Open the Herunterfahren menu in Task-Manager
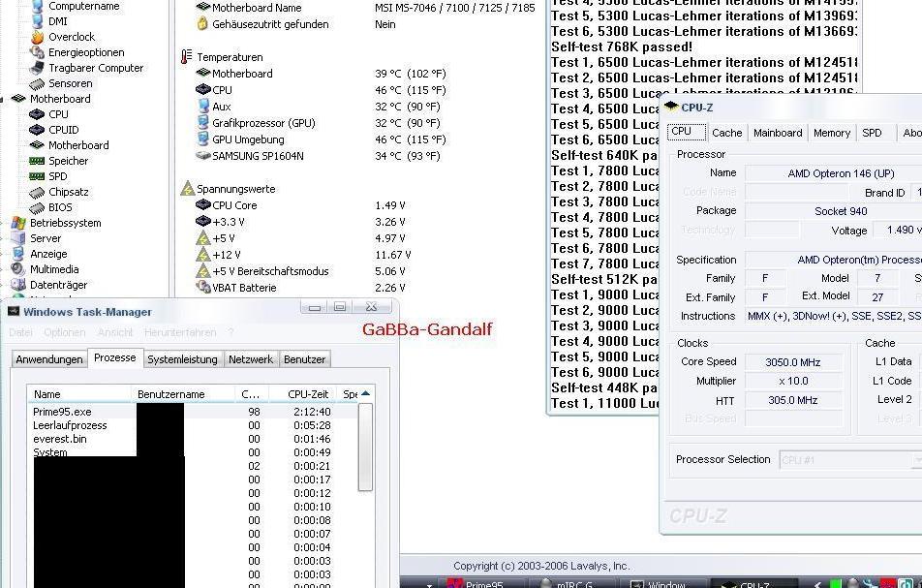 [180, 332]
